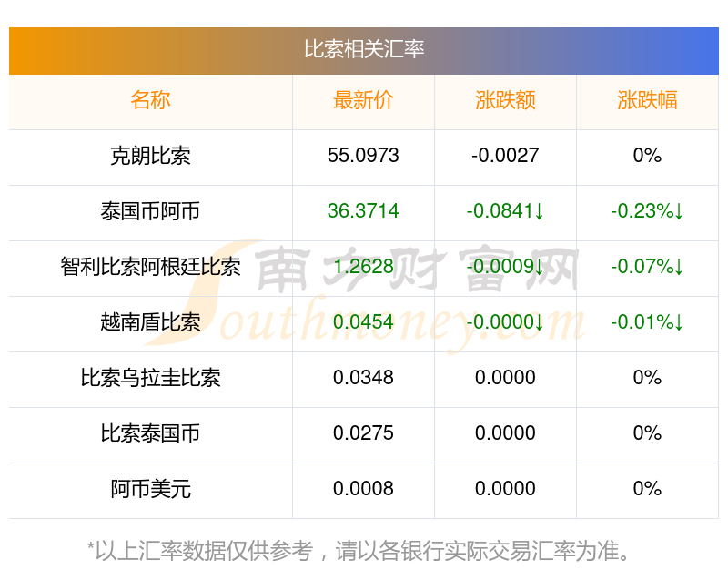Select the 比索乌拉圭比索 row name
The height and width of the screenshot is (580, 728).
(x=150, y=378)
